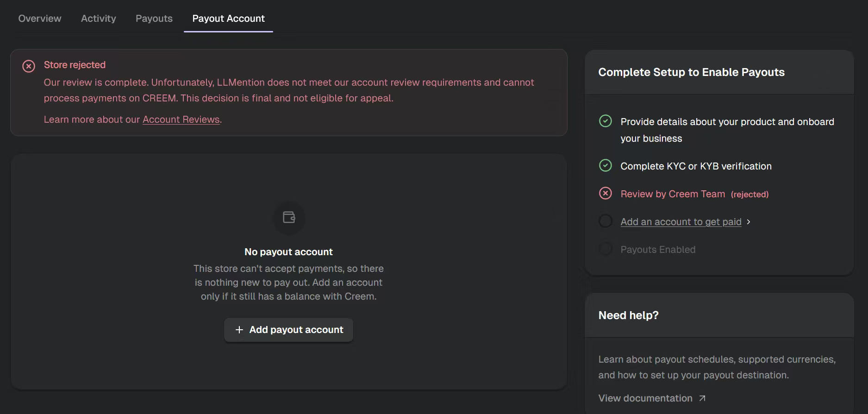The width and height of the screenshot is (868, 414).
Task: Click the Need help? heading
Action: click(x=628, y=315)
